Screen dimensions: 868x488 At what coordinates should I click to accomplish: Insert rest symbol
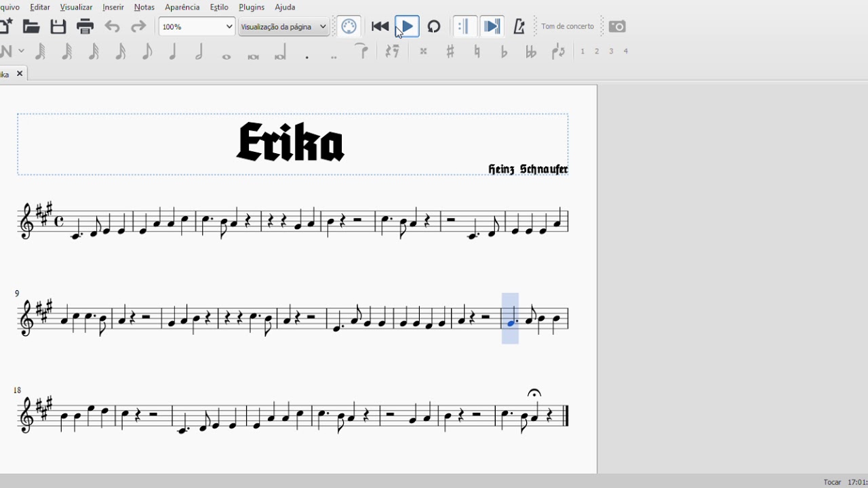click(x=392, y=52)
